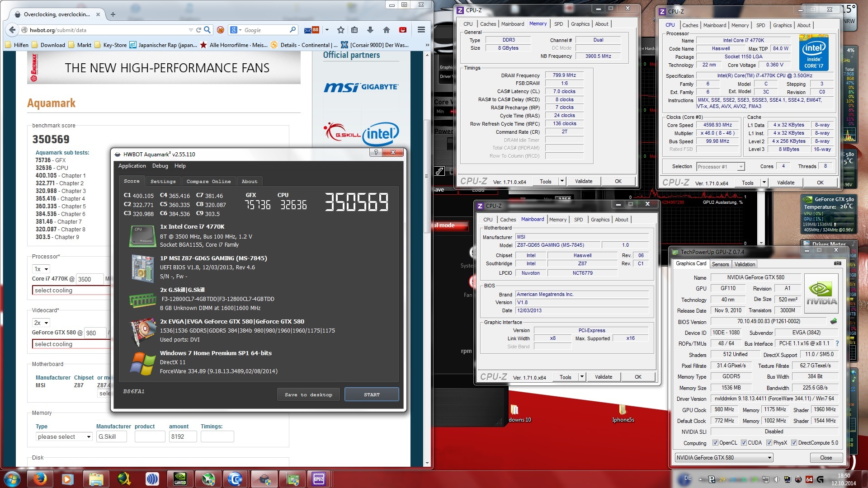Open the downloads arrow in Firefox toolbar
The image size is (868, 488).
pos(370,30)
